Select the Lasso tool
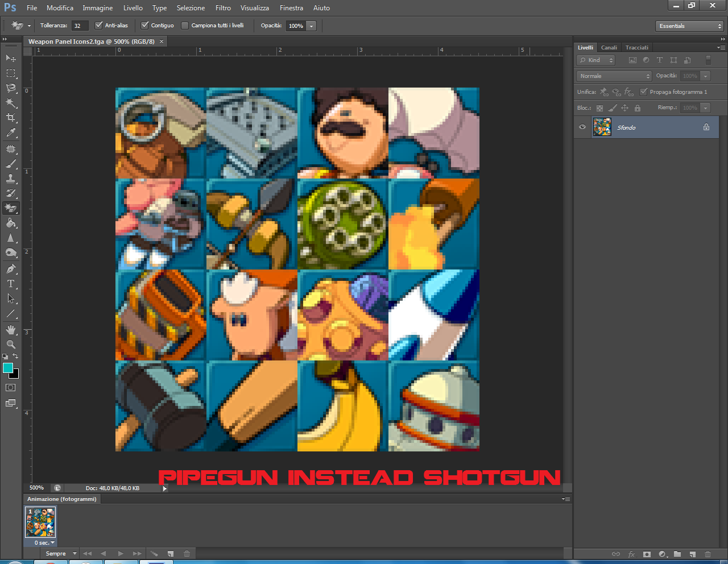 [11, 88]
